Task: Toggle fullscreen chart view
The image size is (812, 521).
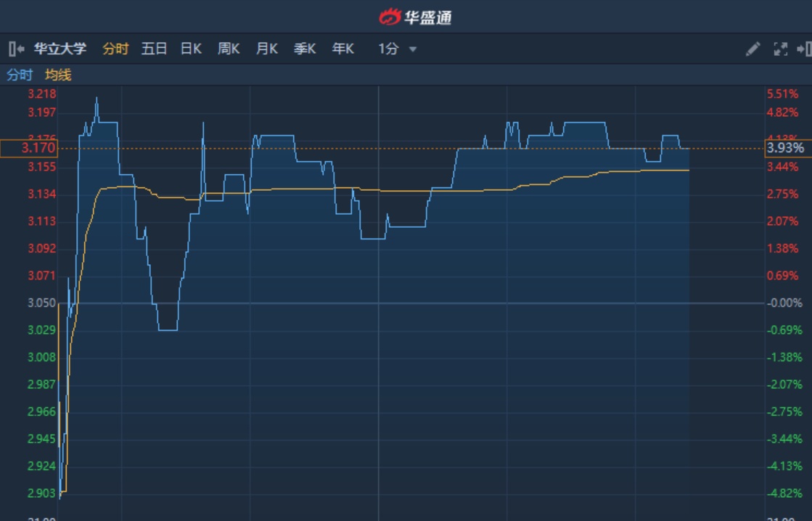Action: pos(780,49)
